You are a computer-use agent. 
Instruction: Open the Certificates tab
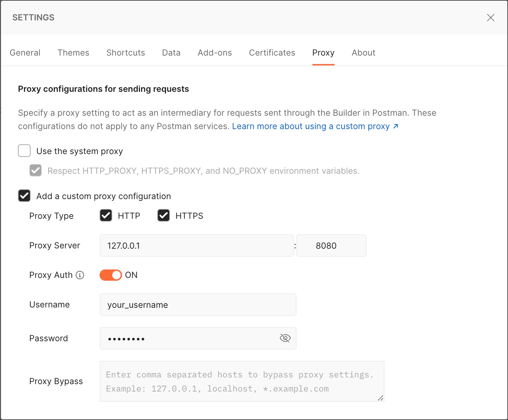pos(272,52)
